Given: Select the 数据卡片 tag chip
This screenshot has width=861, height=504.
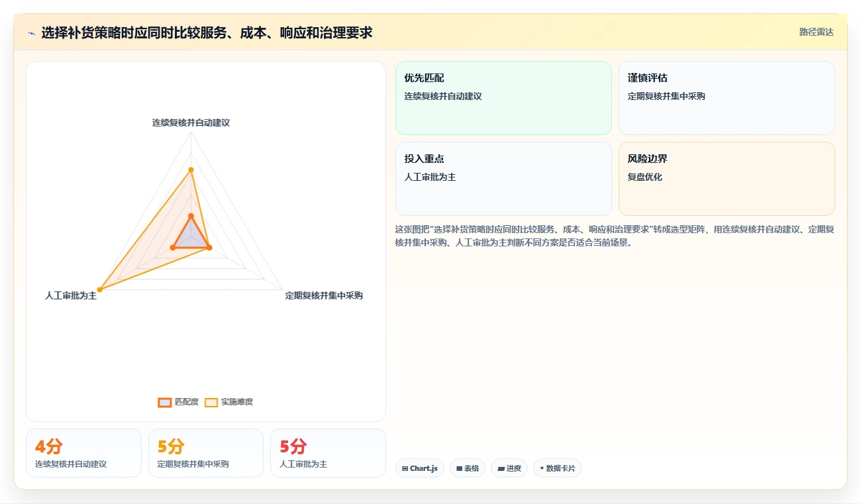Looking at the screenshot, I should pyautogui.click(x=558, y=468).
